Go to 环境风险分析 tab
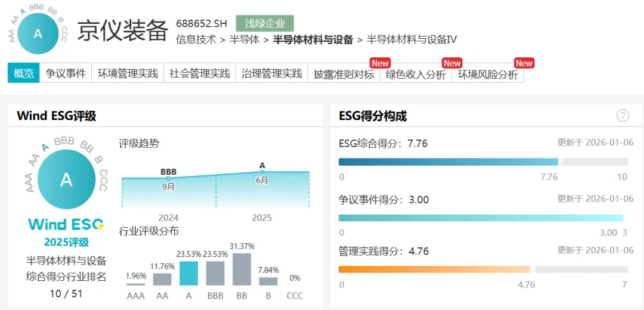 click(488, 73)
